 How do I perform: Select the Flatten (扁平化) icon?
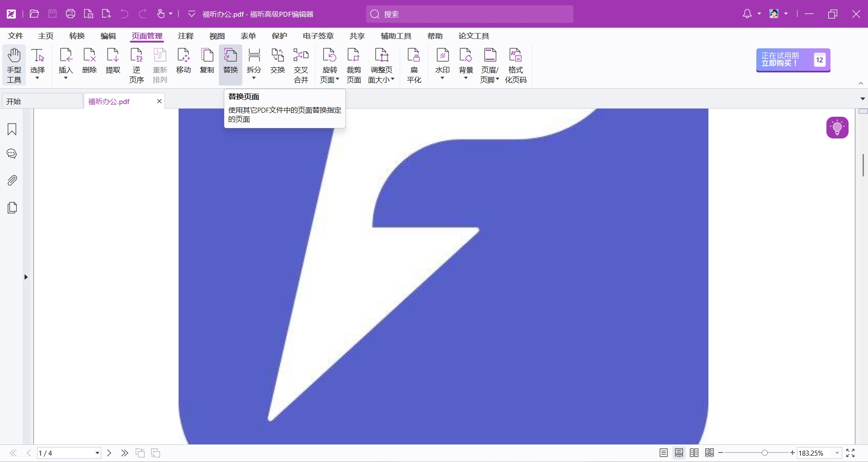(x=414, y=66)
